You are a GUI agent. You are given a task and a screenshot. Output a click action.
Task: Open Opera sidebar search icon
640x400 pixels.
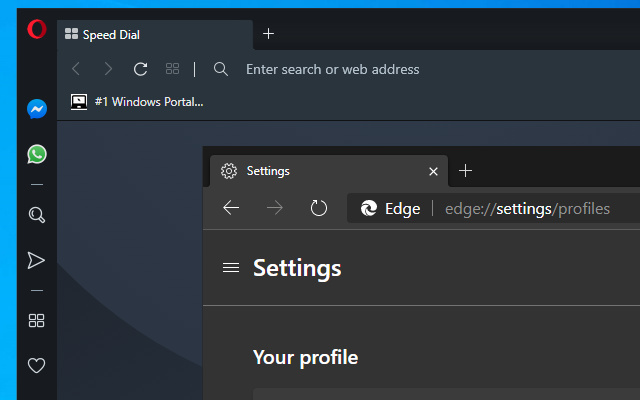tap(37, 215)
